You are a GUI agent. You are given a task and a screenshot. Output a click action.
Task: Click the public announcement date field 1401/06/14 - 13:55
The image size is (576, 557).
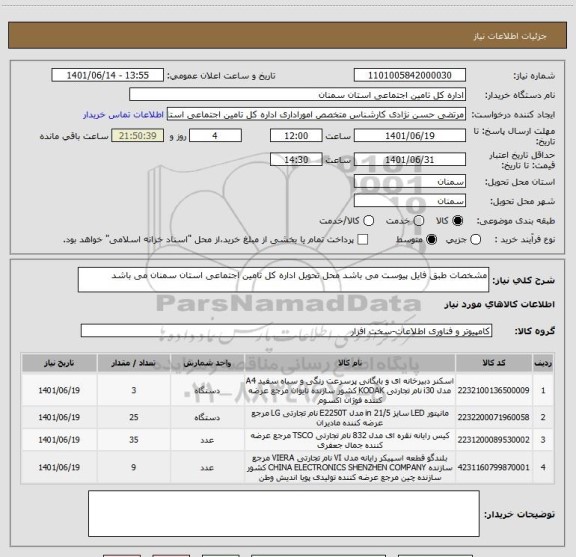tap(108, 75)
